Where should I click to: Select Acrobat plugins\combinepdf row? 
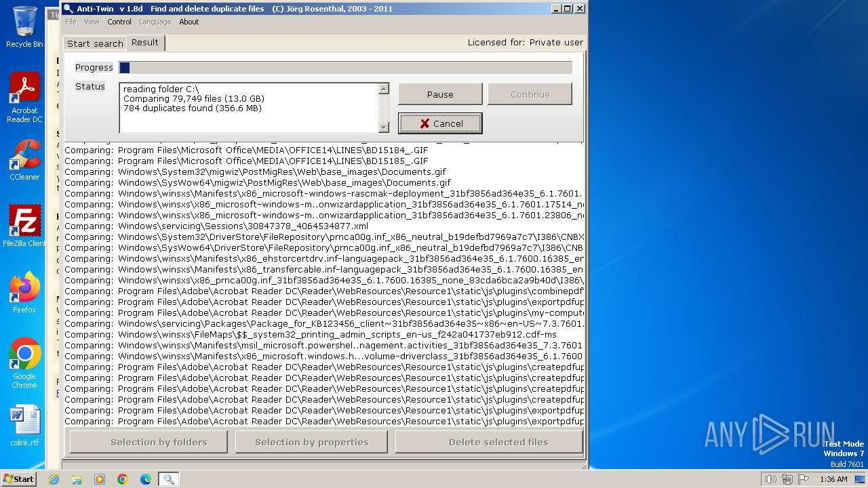tap(323, 291)
